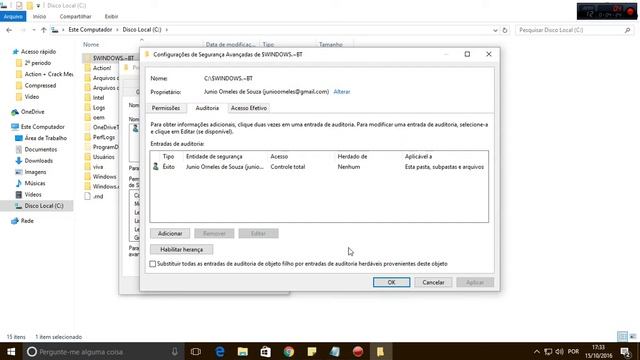
Task: Select the Intel folder in file list
Action: click(x=98, y=98)
